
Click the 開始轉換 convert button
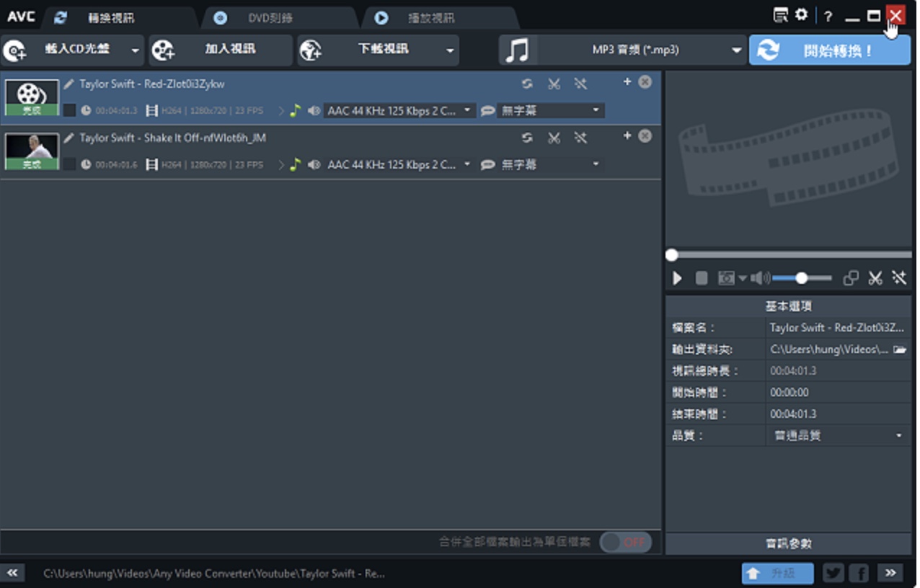(830, 50)
